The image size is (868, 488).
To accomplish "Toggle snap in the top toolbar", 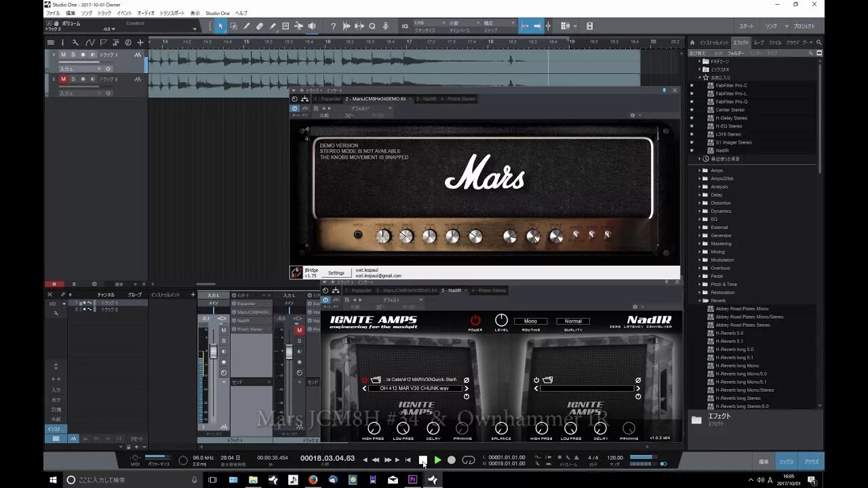I will tap(537, 26).
